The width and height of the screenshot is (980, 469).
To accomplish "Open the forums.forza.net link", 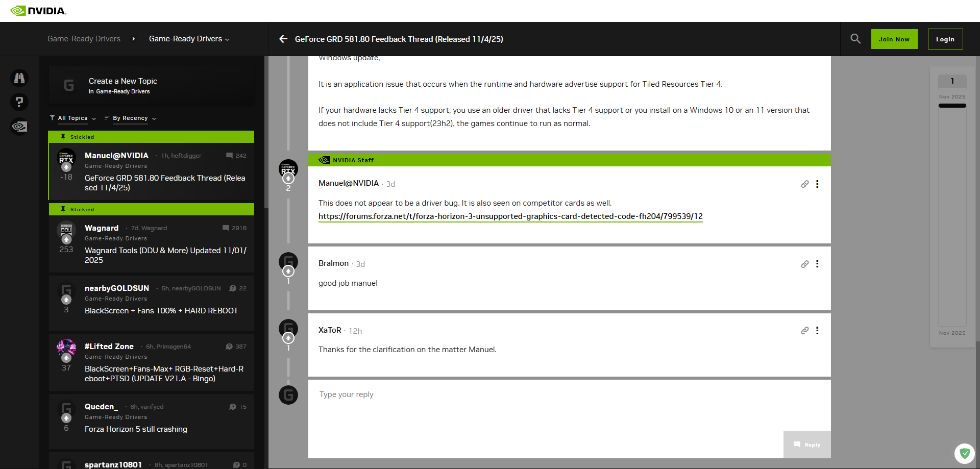I will coord(510,216).
